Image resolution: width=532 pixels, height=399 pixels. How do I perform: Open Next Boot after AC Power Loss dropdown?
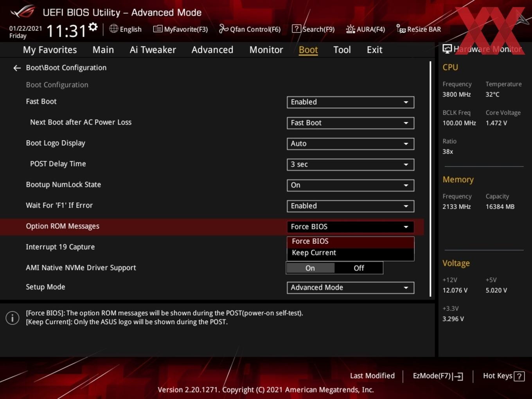pyautogui.click(x=350, y=123)
